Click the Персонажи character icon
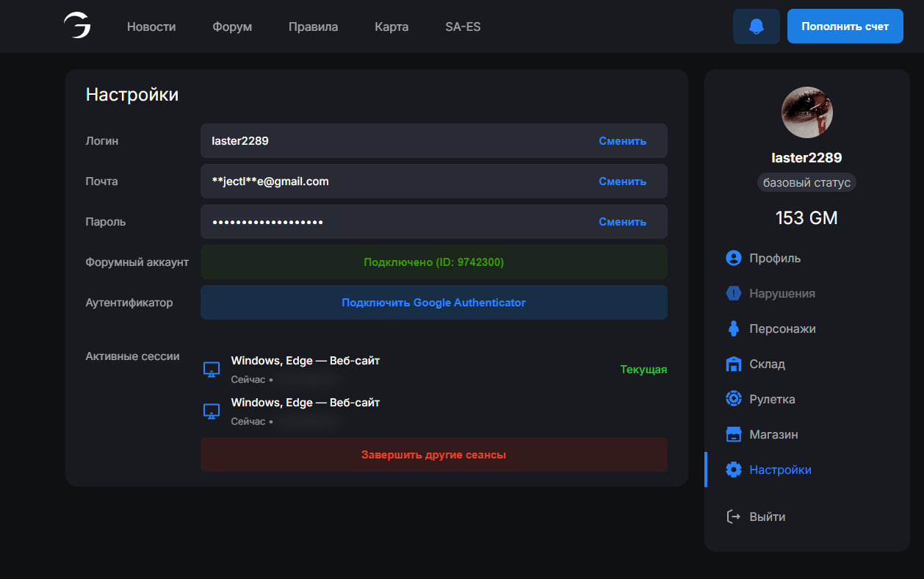Screen dimensions: 924x579 [733, 328]
